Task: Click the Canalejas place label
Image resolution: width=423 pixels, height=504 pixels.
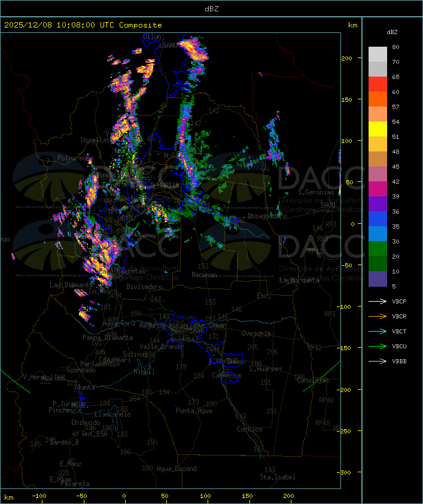Action: [x=313, y=380]
